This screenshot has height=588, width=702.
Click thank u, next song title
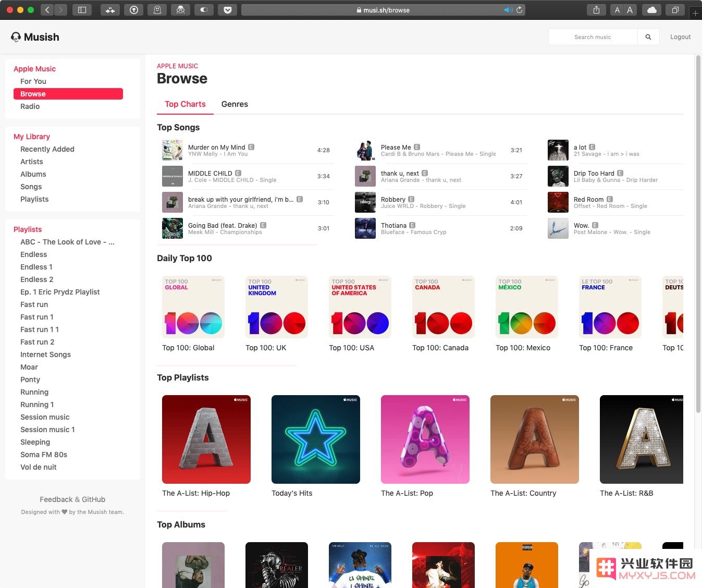coord(400,173)
